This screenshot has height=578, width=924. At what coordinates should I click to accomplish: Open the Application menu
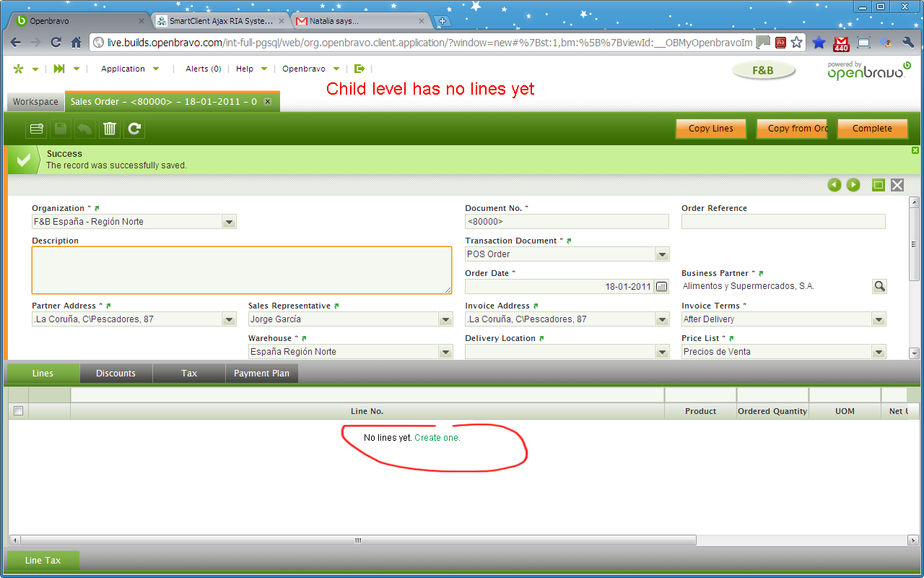pos(130,69)
